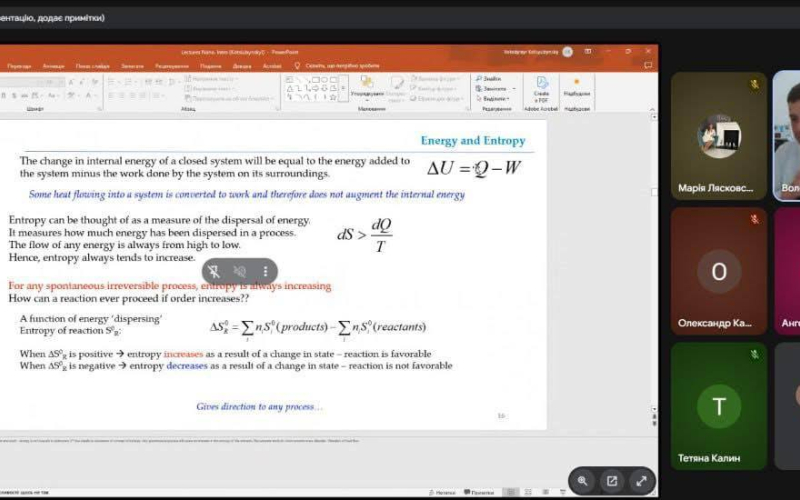Open Абзац paragraph dialog launcher
This screenshot has width=800, height=500.
click(278, 109)
